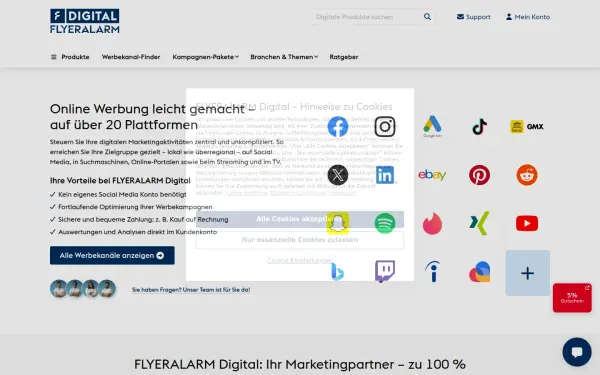Click the Instagram platform icon

tap(385, 127)
